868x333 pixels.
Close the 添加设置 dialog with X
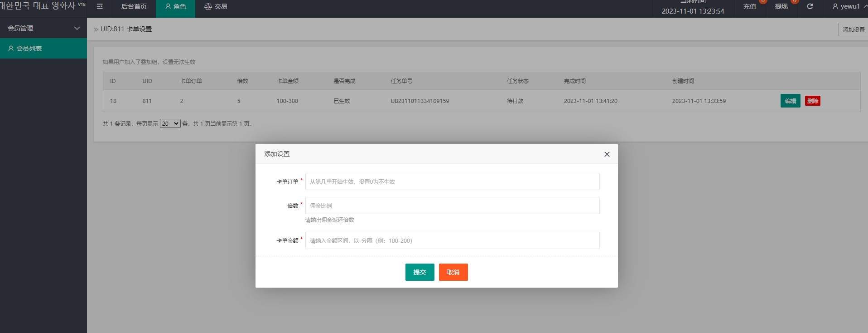607,154
